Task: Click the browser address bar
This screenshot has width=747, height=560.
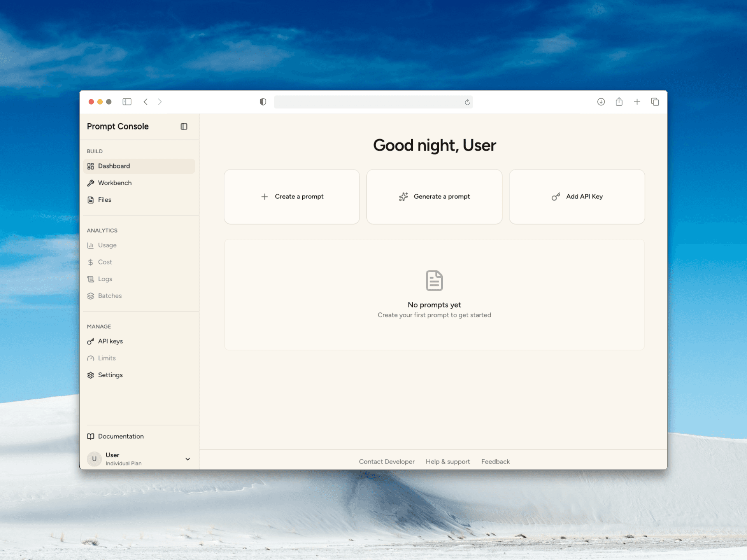Action: 368,102
